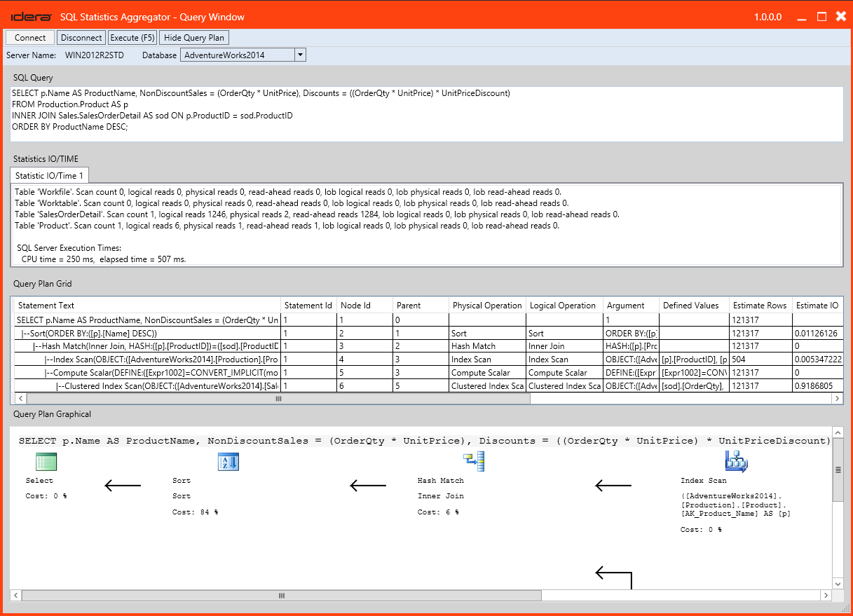Viewport: 853px width, 616px height.
Task: Click the horizontal scrollbar under the Query Plan Grid
Action: coord(278,398)
